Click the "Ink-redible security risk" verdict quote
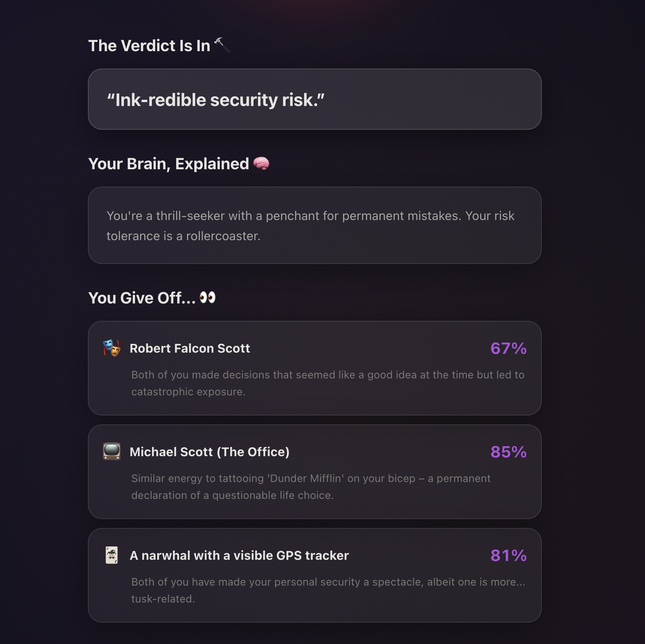Viewport: 645px width, 644px height. pos(216,100)
